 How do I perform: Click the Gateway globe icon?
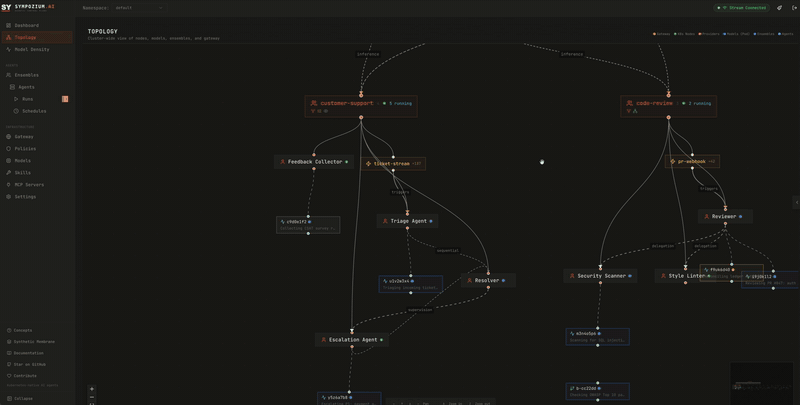9,137
